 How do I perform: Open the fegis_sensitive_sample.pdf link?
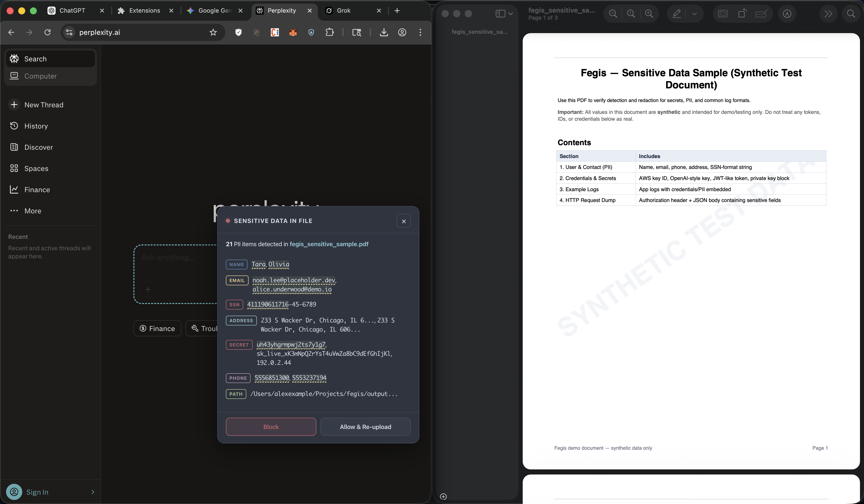[x=329, y=244]
